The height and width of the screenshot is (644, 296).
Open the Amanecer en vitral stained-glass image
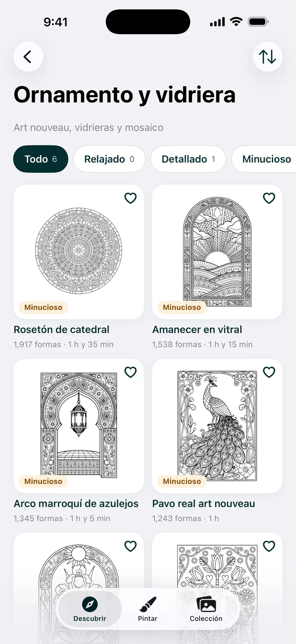218,252
